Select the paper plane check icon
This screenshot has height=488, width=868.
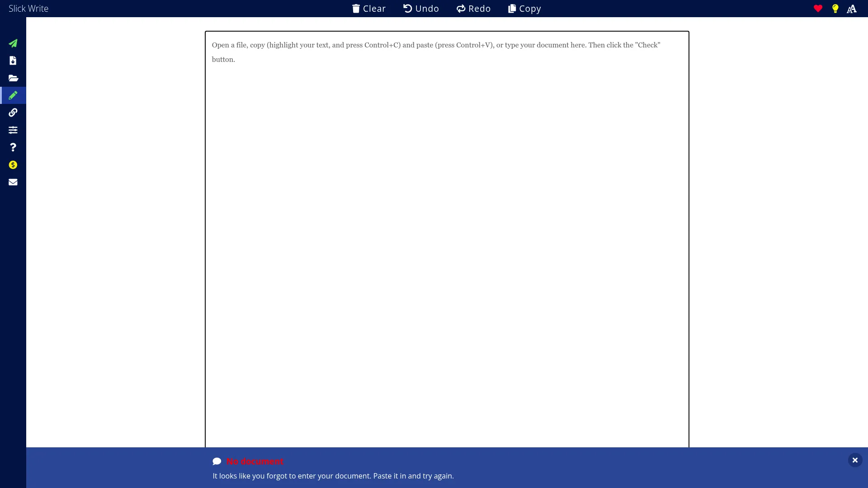click(x=13, y=43)
